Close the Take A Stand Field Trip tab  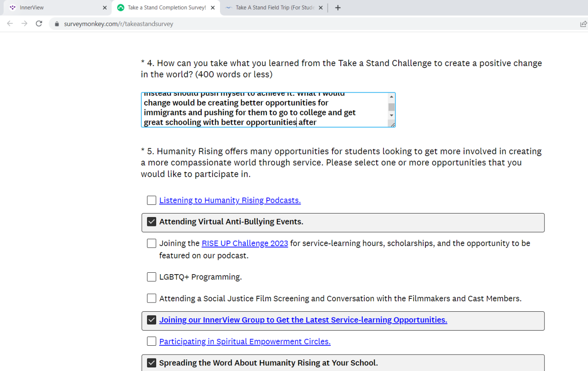[x=321, y=8]
